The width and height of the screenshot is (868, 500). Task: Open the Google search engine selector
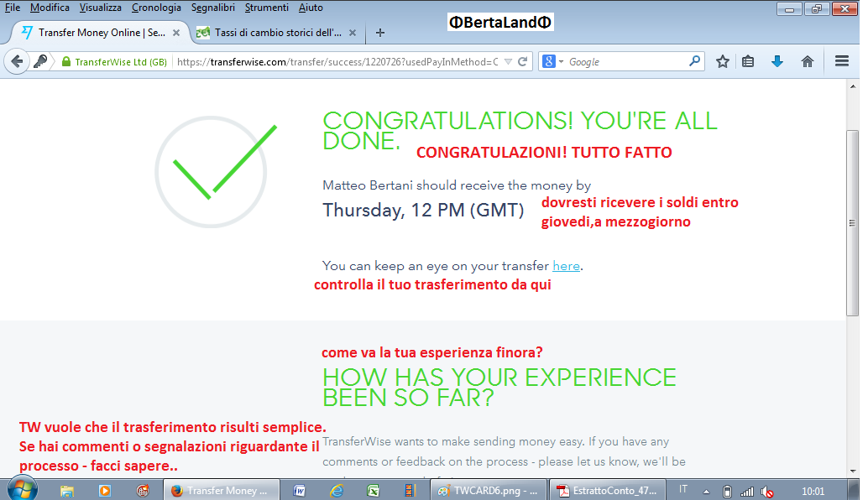tap(552, 61)
